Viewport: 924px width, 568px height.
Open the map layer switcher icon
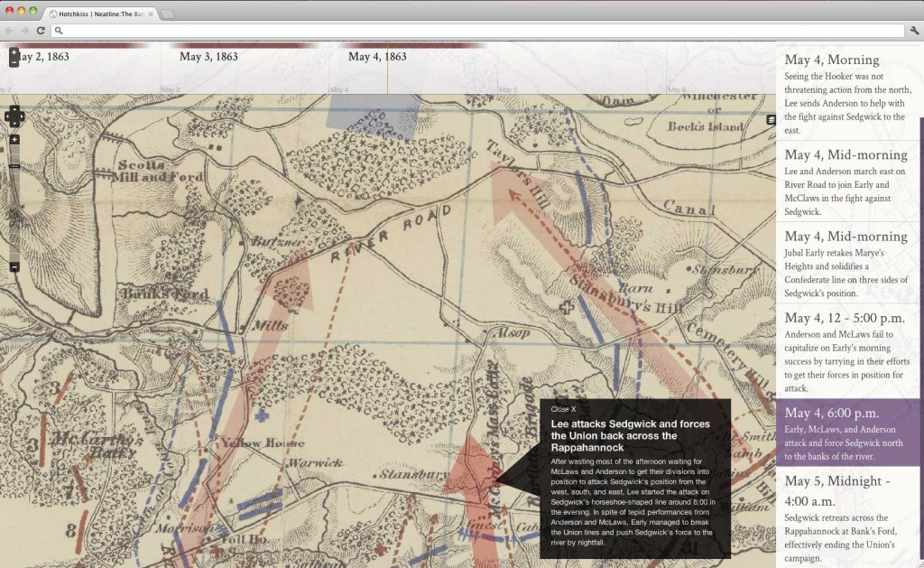(x=771, y=120)
